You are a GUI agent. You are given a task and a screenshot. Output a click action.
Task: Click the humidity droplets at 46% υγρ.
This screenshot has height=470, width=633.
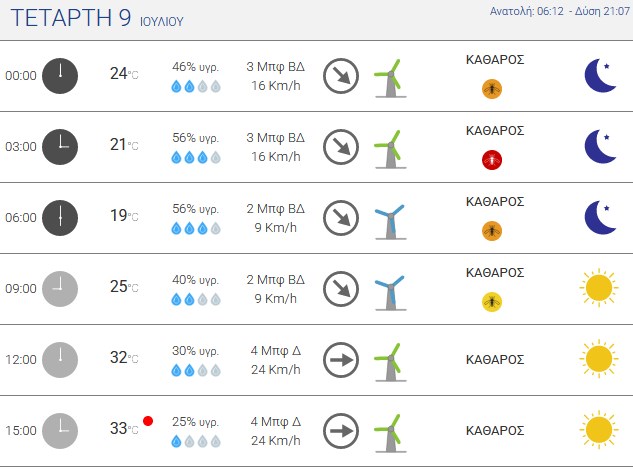(196, 86)
